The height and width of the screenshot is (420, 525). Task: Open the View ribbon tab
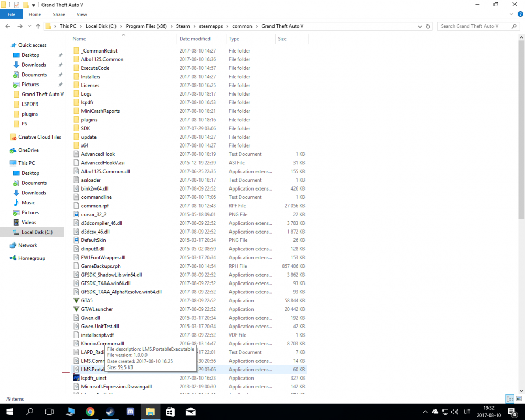(x=82, y=14)
